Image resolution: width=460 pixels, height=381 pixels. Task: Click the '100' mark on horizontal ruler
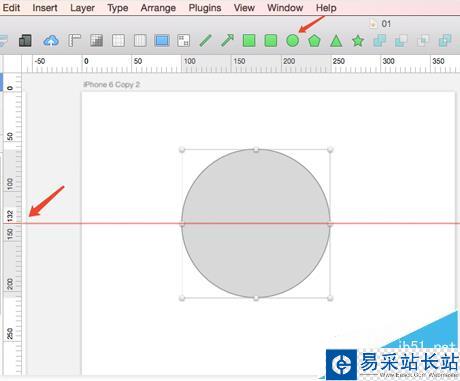point(189,61)
